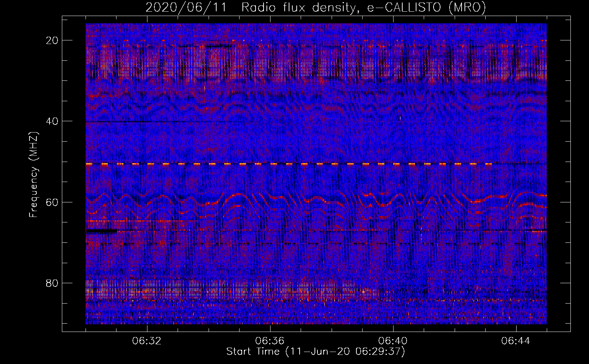Click the plot title e-CALLISTO (MRO)

pyautogui.click(x=426, y=8)
